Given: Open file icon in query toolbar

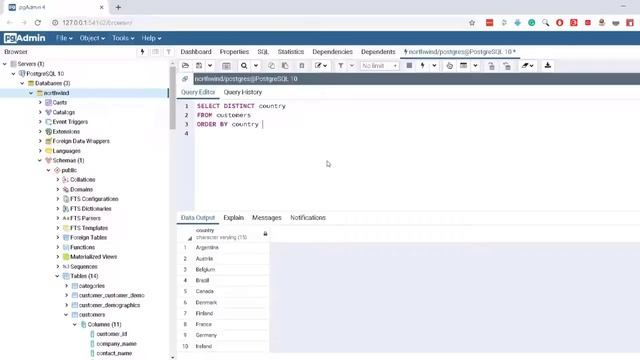Looking at the screenshot, I should click(x=185, y=66).
